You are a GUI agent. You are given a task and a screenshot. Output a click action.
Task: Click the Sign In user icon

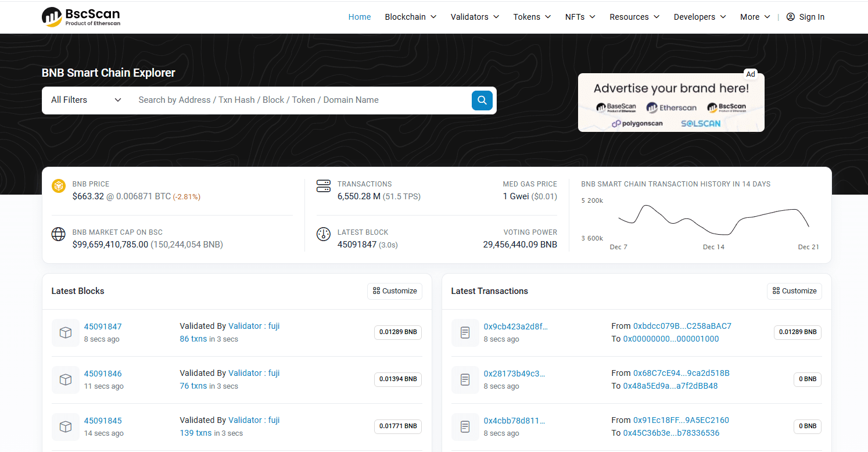(791, 17)
